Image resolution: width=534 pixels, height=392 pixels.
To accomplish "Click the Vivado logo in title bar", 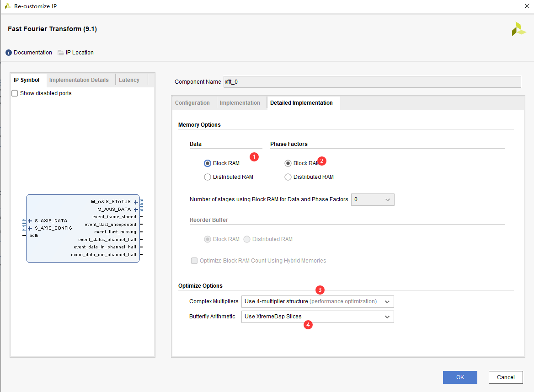I will 8,6.
